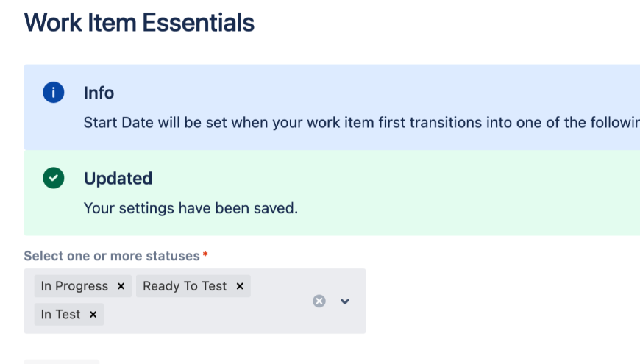
Task: Select the In Progress chip label
Action: (74, 286)
